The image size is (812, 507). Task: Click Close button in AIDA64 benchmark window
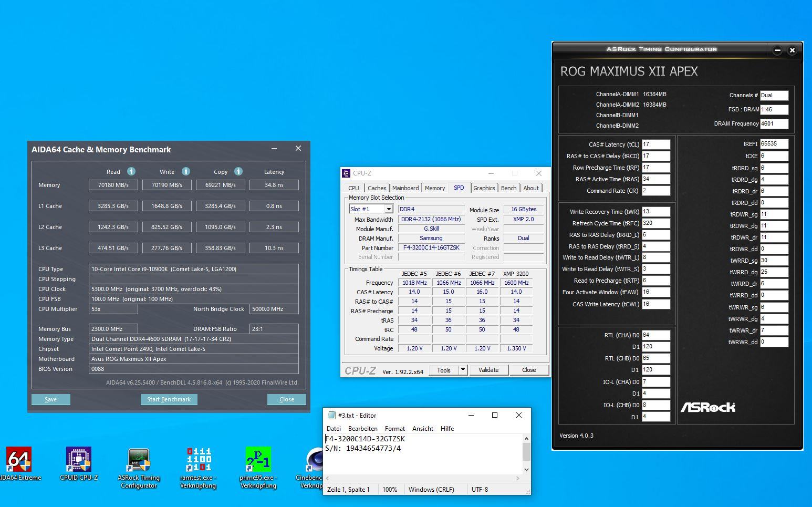pyautogui.click(x=286, y=399)
